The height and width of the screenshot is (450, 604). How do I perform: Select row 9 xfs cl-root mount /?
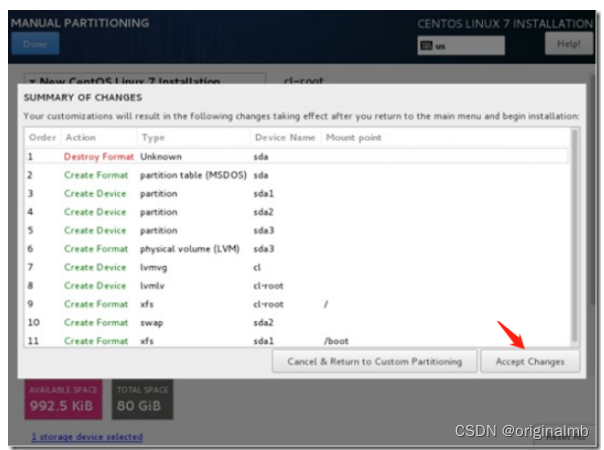pyautogui.click(x=297, y=304)
